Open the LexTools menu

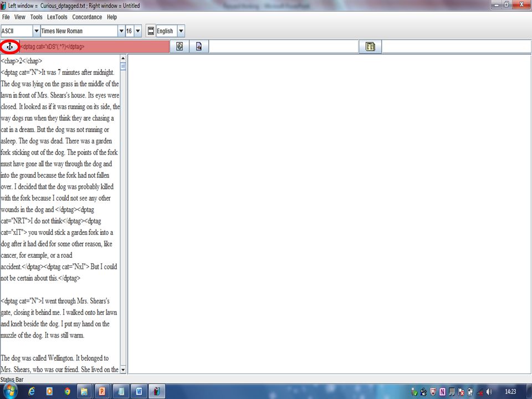[57, 17]
